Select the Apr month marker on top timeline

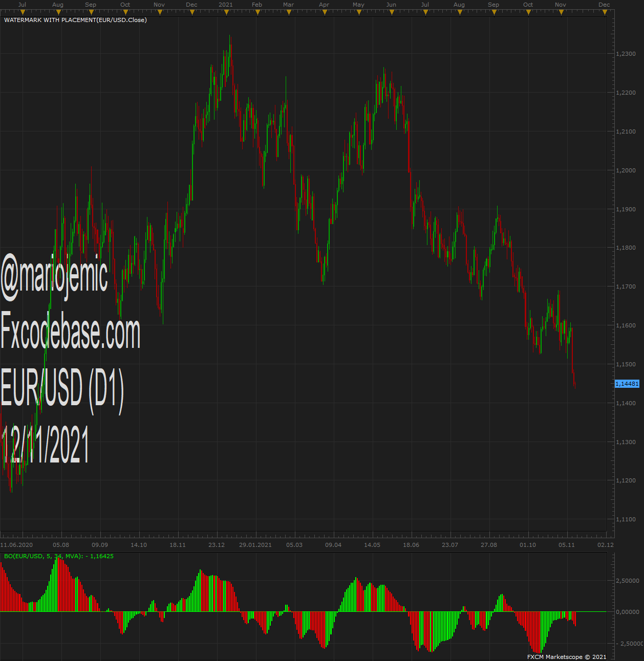point(324,5)
